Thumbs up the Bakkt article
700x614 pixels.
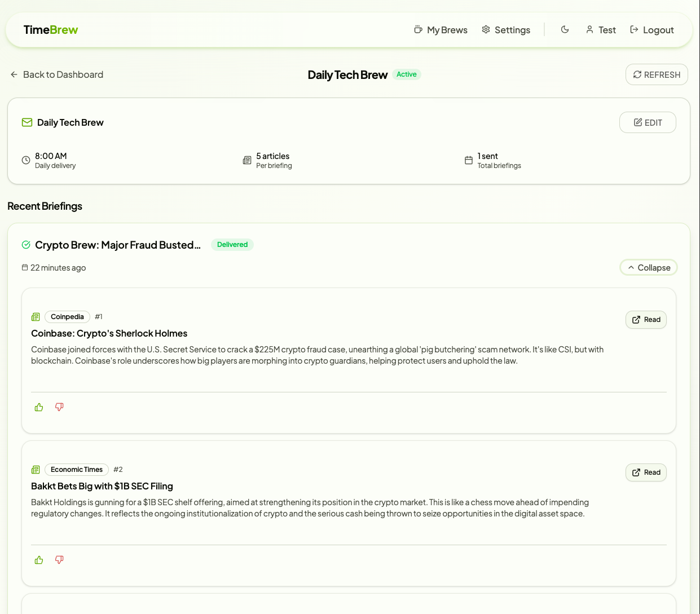click(39, 560)
